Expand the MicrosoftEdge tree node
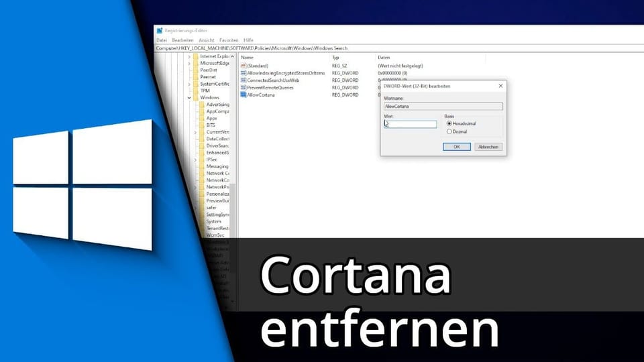The image size is (644, 362). tap(189, 63)
